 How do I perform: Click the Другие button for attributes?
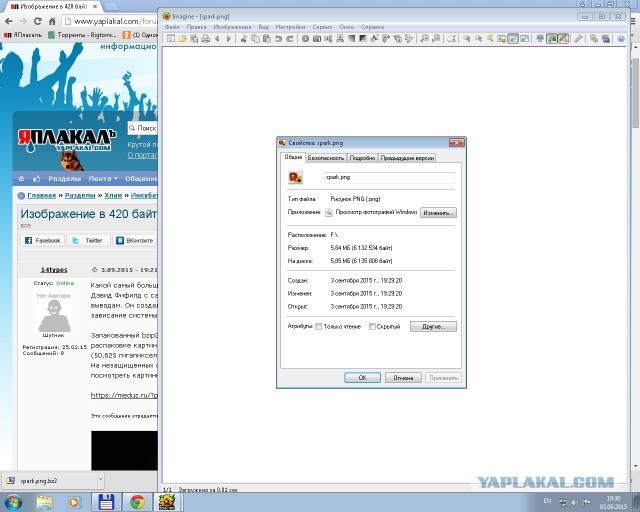pos(433,326)
